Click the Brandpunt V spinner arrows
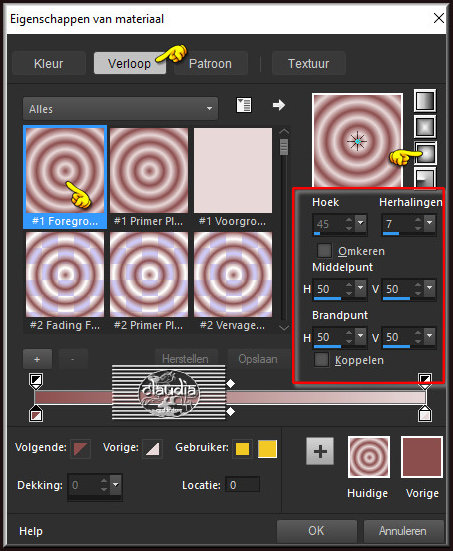Image resolution: width=453 pixels, height=551 pixels. 418,337
